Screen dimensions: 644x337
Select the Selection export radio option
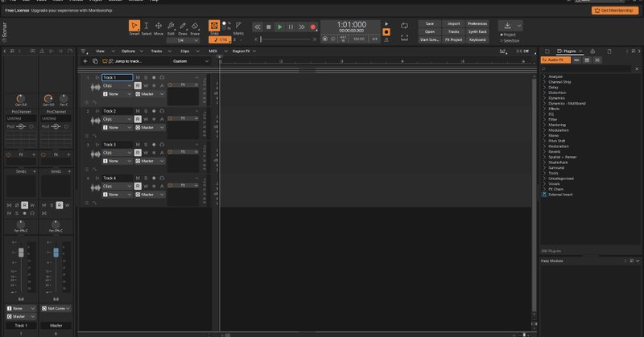pyautogui.click(x=510, y=41)
